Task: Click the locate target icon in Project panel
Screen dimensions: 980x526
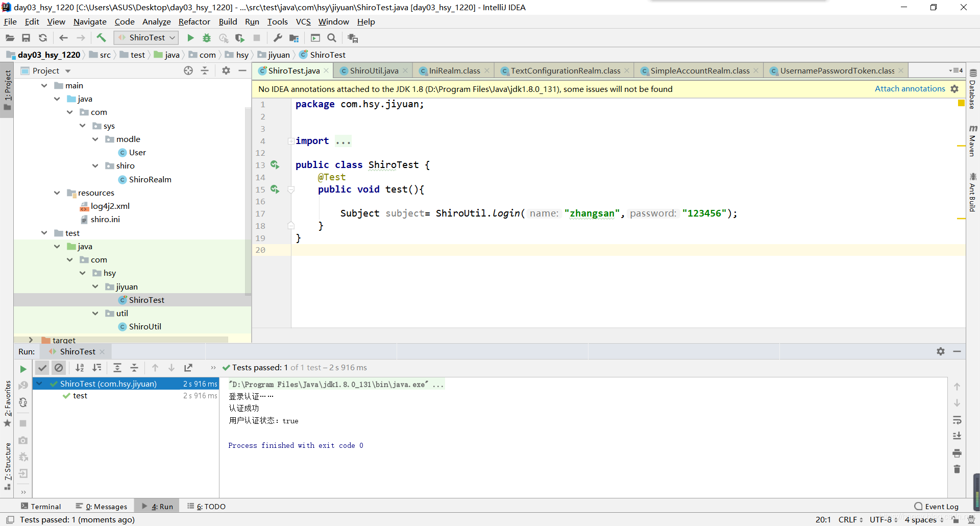Action: coord(188,70)
